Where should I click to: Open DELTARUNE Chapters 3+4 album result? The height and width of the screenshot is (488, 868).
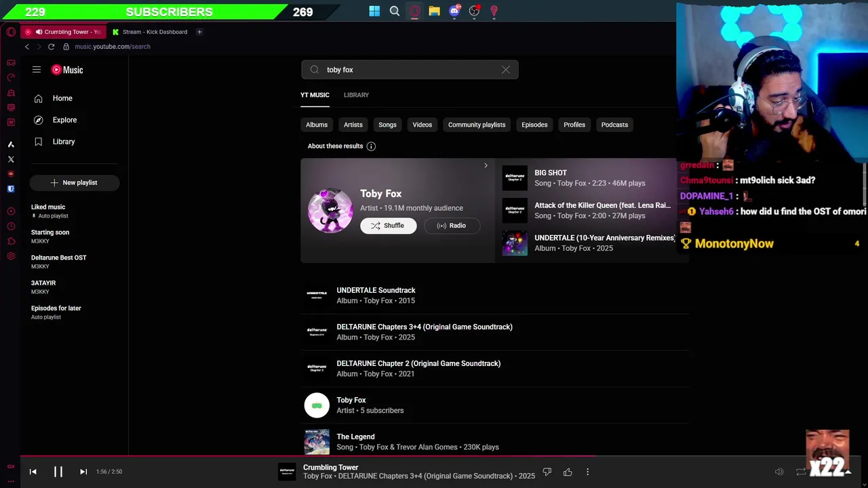coord(494,332)
